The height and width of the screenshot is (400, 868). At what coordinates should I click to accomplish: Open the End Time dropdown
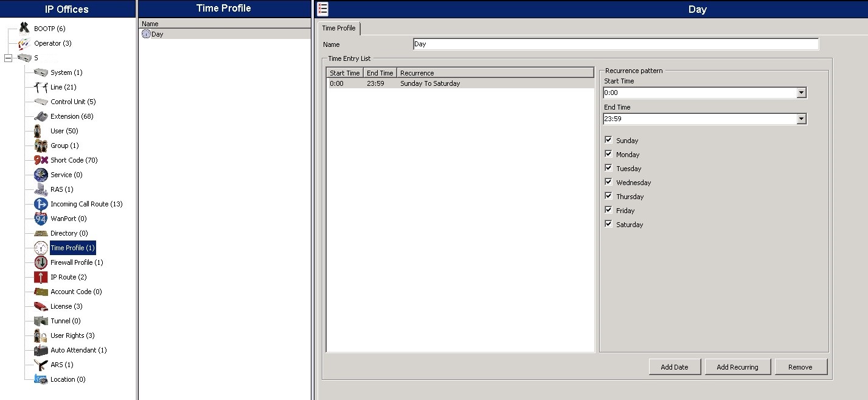coord(801,119)
